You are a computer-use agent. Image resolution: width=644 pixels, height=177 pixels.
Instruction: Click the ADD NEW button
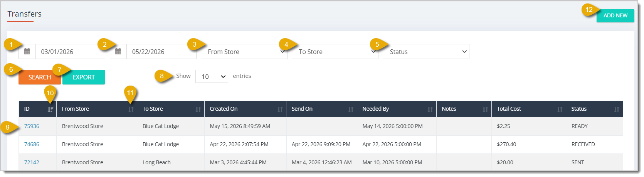[x=615, y=16]
